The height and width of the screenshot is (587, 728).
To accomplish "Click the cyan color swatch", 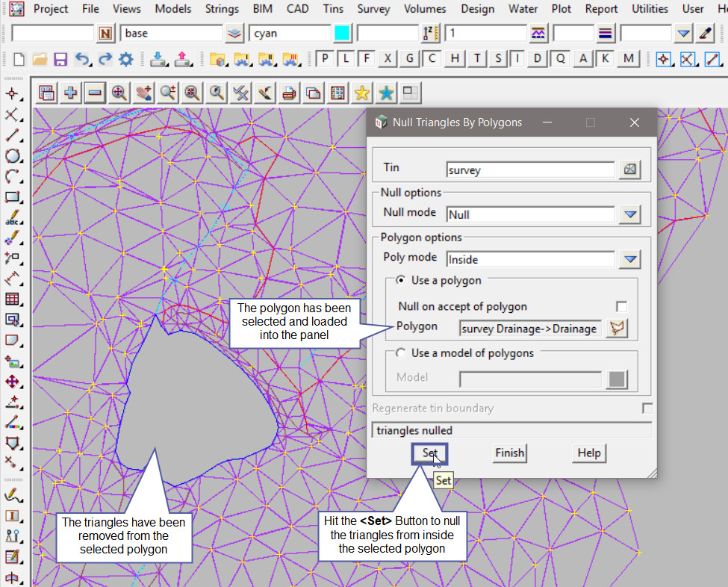I will click(x=341, y=34).
